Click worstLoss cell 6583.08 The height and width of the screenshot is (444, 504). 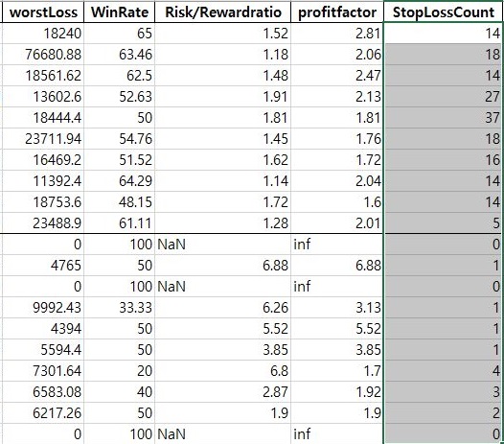43,392
